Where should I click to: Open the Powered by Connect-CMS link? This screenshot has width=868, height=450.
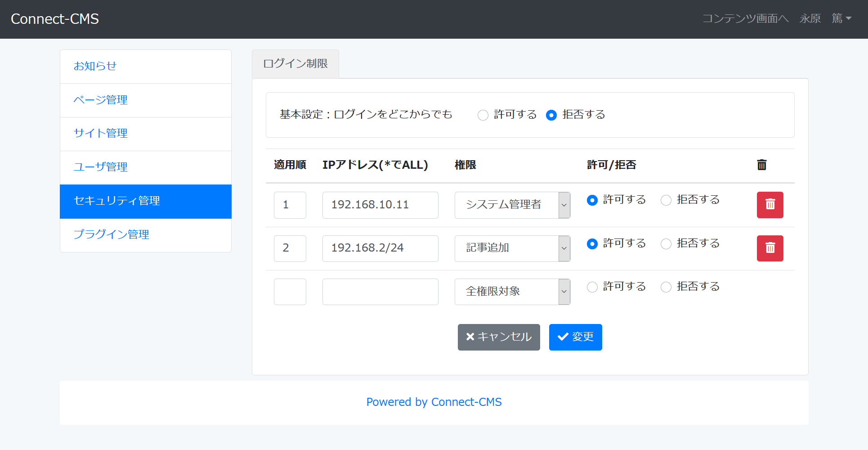pyautogui.click(x=434, y=402)
